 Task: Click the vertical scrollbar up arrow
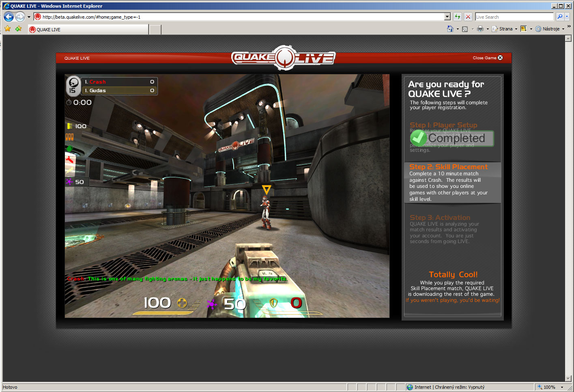(x=568, y=39)
